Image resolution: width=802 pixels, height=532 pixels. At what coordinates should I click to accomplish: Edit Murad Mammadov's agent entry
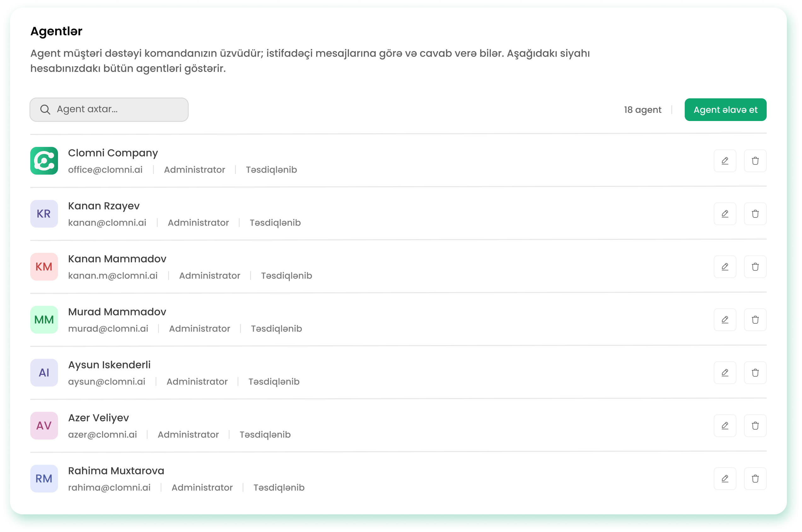(x=725, y=320)
